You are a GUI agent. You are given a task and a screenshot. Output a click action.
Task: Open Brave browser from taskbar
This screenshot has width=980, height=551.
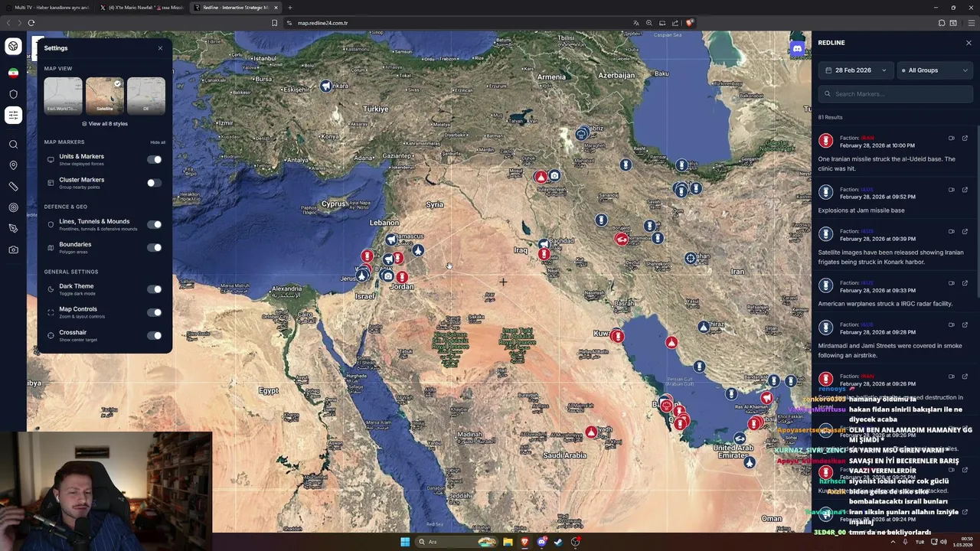pos(524,542)
